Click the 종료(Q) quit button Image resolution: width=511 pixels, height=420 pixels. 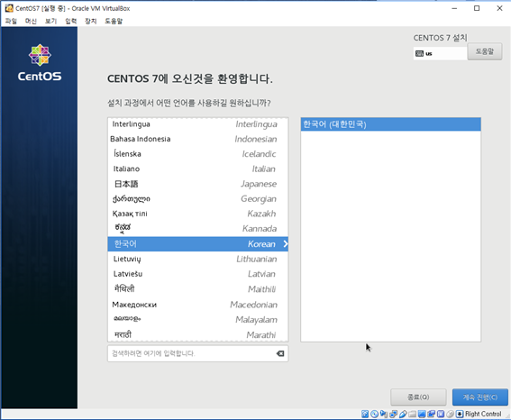pyautogui.click(x=418, y=397)
